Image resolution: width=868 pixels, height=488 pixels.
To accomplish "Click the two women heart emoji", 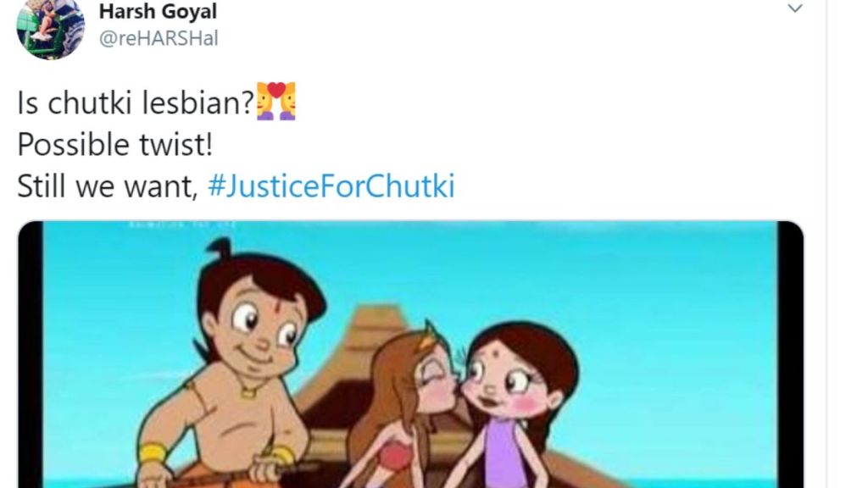I will coord(276,102).
